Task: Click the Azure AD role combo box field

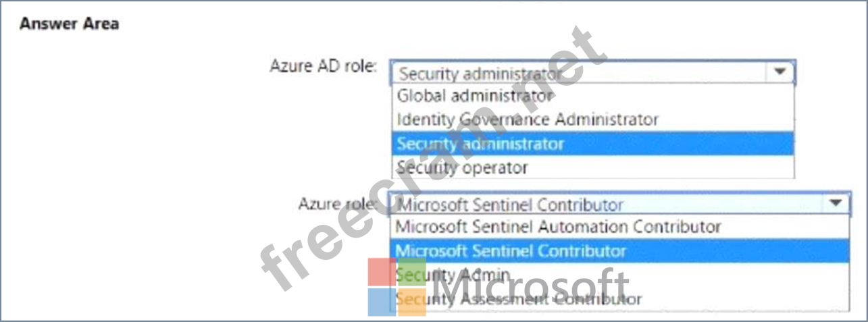Action: pos(581,73)
